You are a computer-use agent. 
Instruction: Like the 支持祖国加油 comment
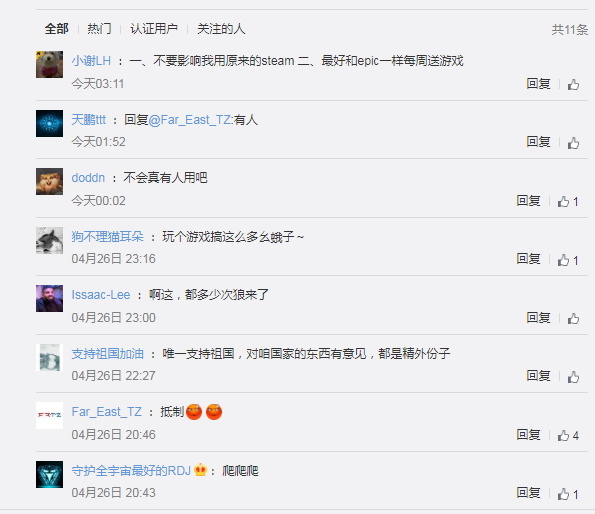(x=573, y=377)
